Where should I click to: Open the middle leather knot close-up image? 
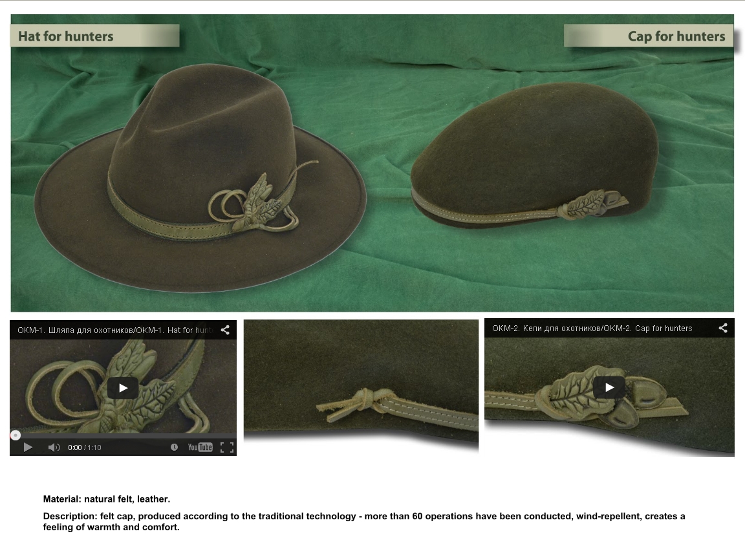361,382
